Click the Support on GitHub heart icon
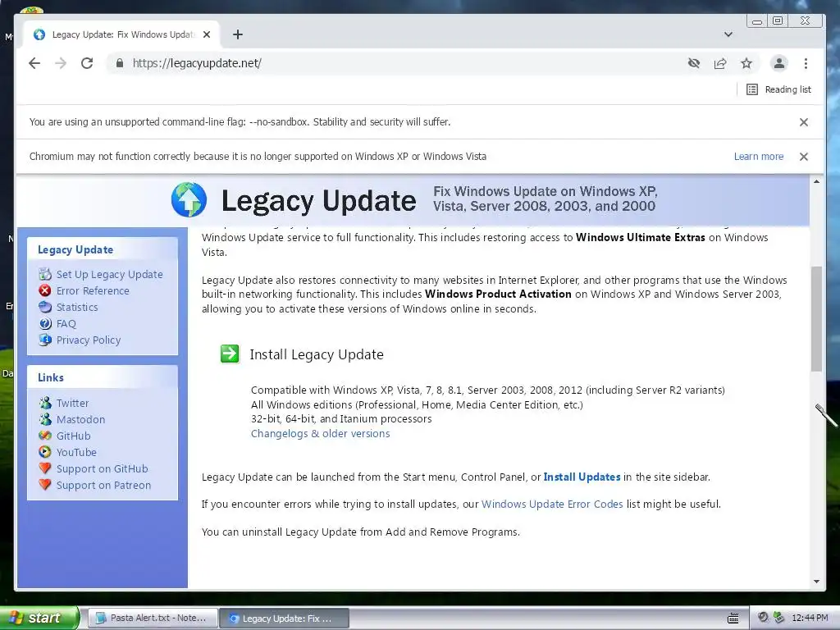The height and width of the screenshot is (630, 840). point(45,468)
